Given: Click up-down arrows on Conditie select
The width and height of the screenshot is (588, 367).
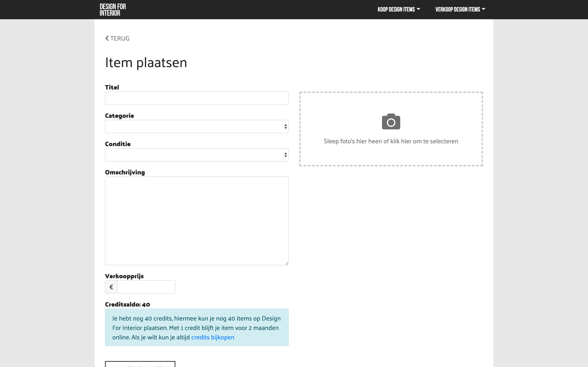Looking at the screenshot, I should pos(285,155).
